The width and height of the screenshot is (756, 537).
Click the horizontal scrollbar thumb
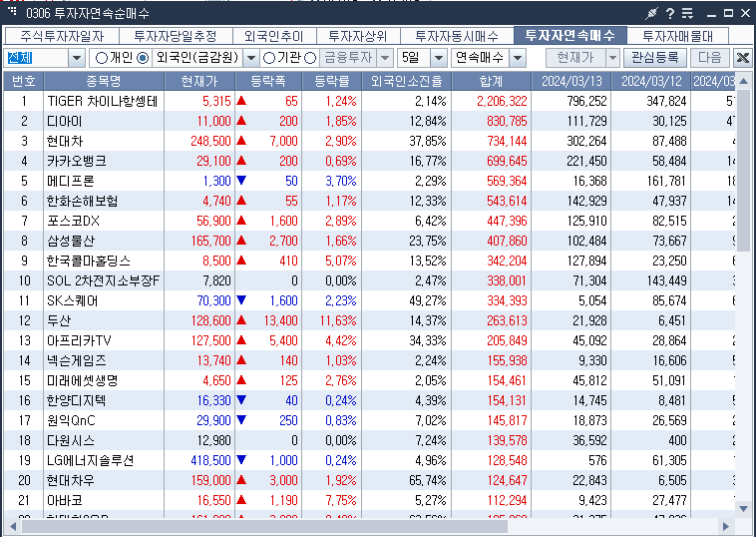tap(264, 526)
